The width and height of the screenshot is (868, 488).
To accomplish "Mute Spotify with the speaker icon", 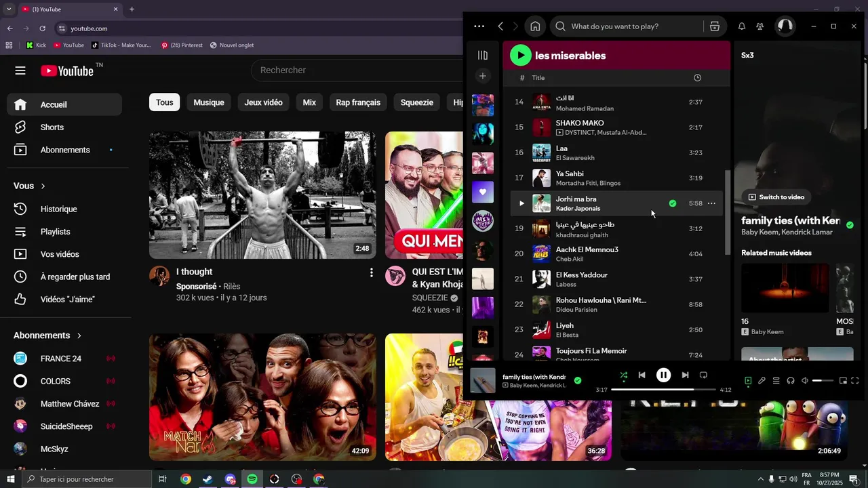I will pos(805,381).
